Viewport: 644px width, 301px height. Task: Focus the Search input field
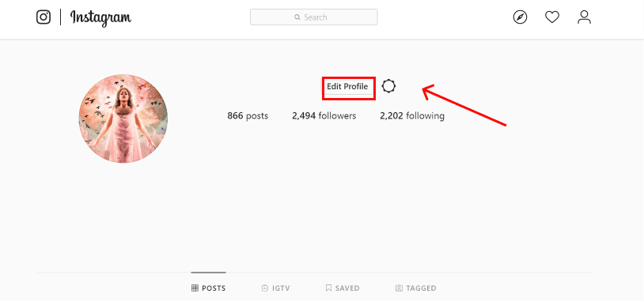tap(314, 17)
